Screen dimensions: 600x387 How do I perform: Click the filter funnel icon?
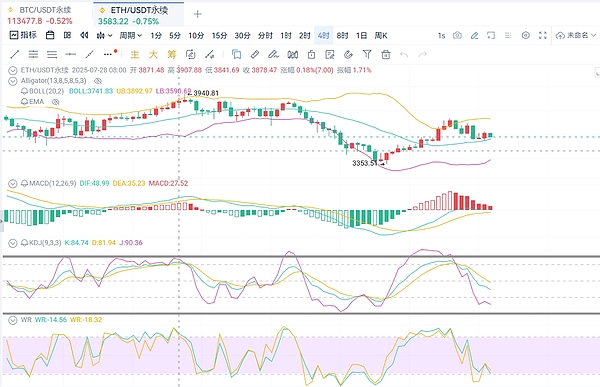[x=367, y=55]
